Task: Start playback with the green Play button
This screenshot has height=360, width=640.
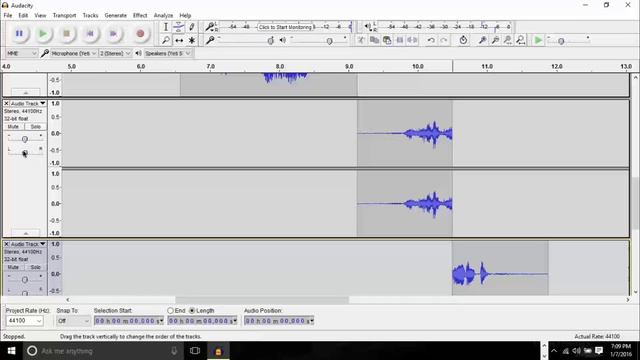Action: point(42,33)
